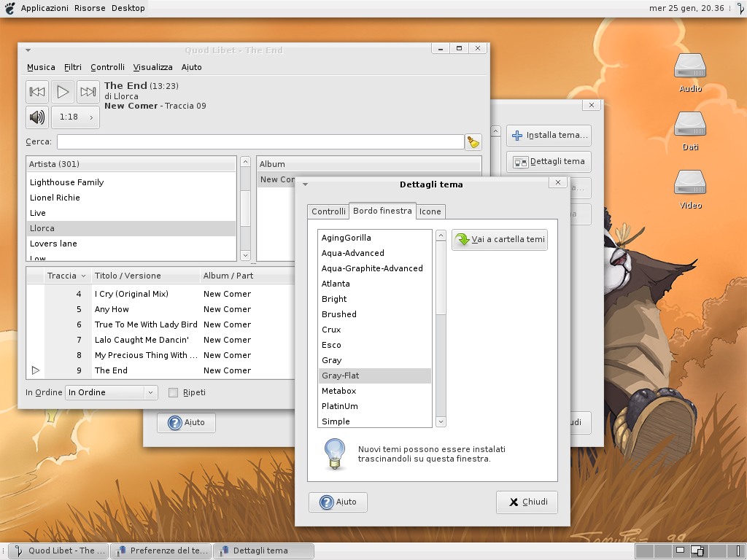Select the Bright theme

375,298
